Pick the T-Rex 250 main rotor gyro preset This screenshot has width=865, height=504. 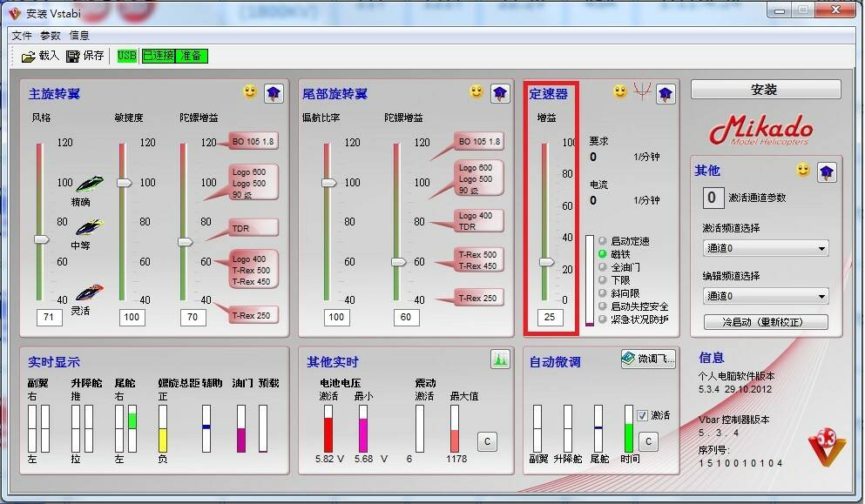pos(253,315)
